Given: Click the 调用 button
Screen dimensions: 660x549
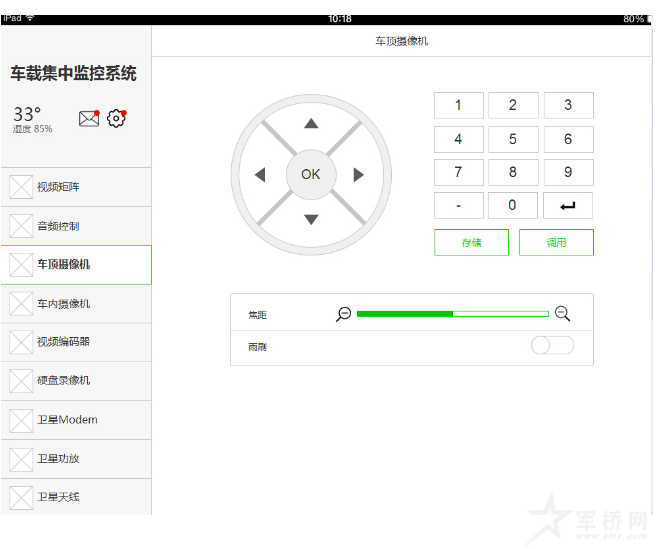Looking at the screenshot, I should click(556, 243).
